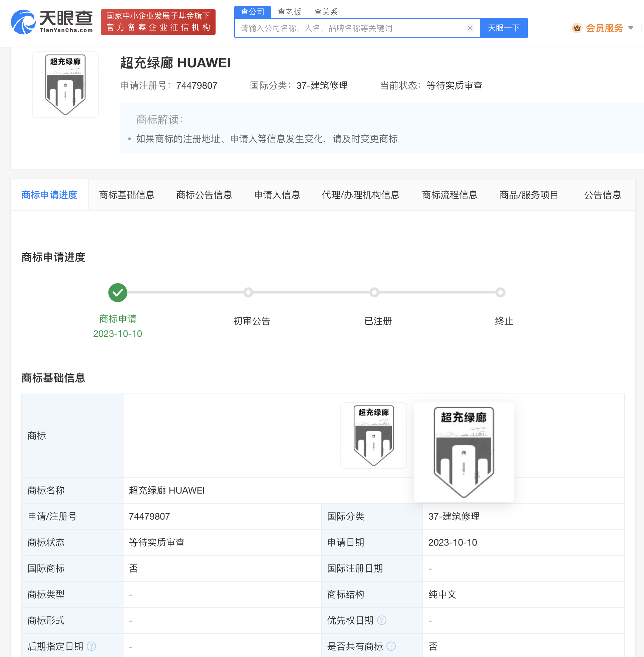Select the 商标公告信息 tab
Image resolution: width=644 pixels, height=657 pixels.
(x=204, y=195)
